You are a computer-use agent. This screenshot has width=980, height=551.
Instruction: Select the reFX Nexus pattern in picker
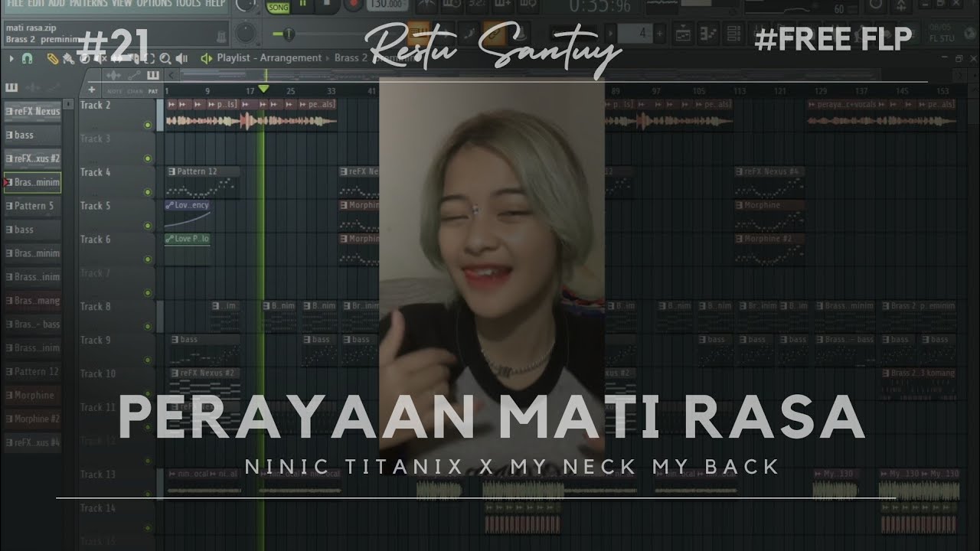32,111
